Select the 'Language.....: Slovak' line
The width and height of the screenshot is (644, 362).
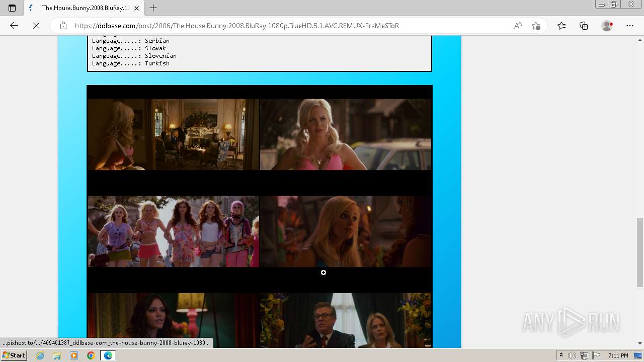pyautogui.click(x=129, y=48)
